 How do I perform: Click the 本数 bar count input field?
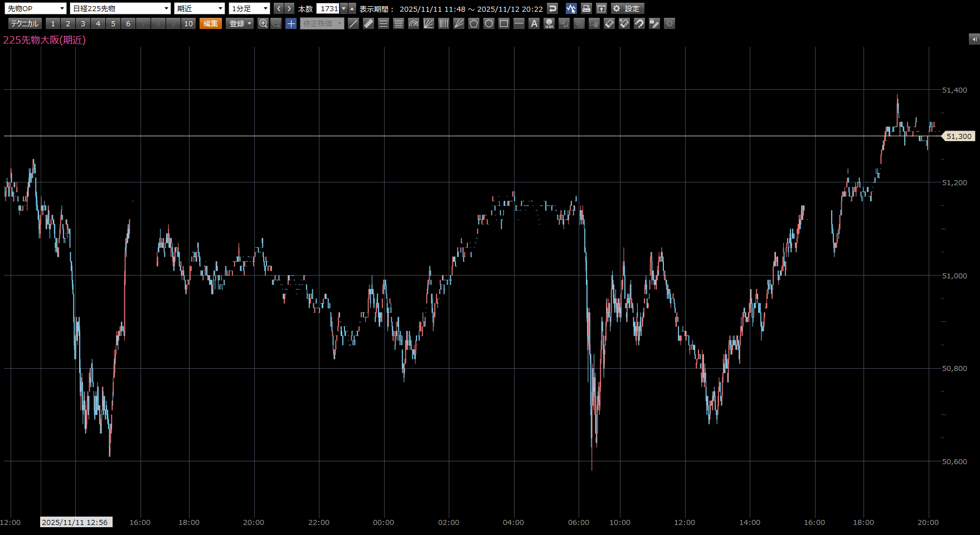(x=328, y=8)
